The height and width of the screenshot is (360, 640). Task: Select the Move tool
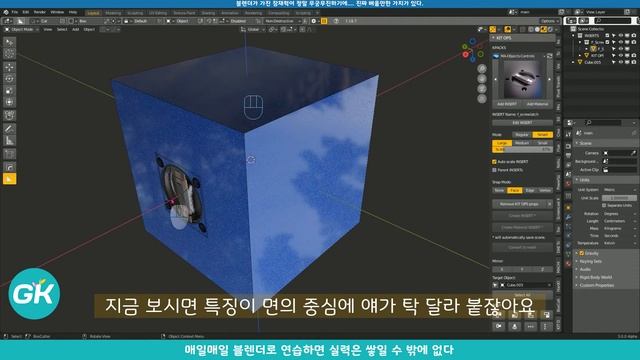click(9, 67)
